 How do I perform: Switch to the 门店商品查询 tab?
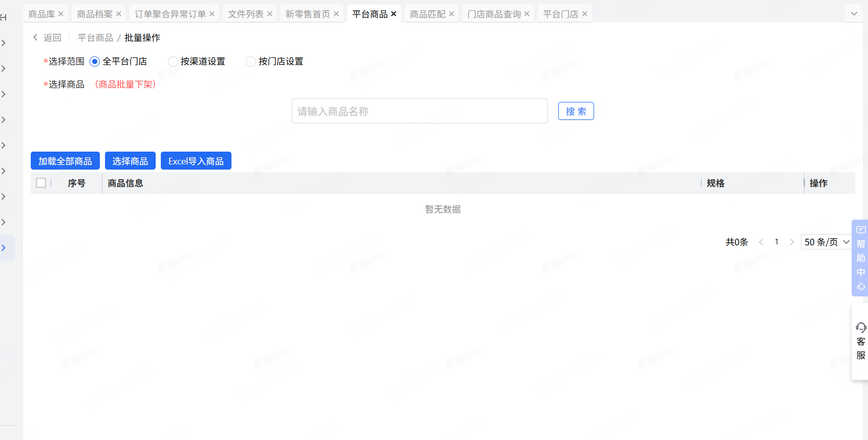pyautogui.click(x=494, y=14)
